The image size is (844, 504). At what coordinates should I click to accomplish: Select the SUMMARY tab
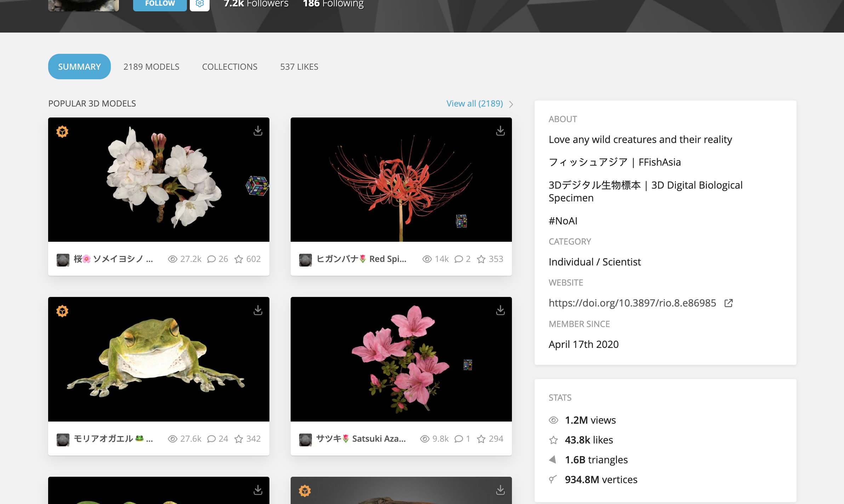[79, 67]
